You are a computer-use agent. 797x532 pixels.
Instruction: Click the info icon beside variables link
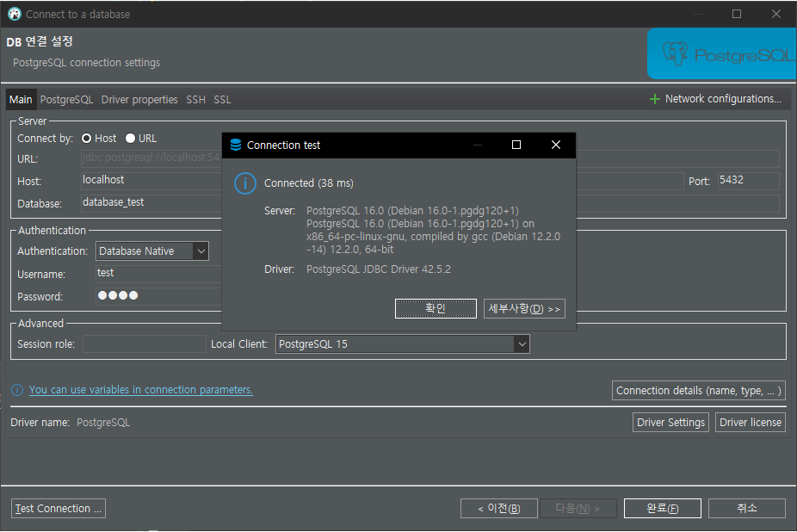17,390
